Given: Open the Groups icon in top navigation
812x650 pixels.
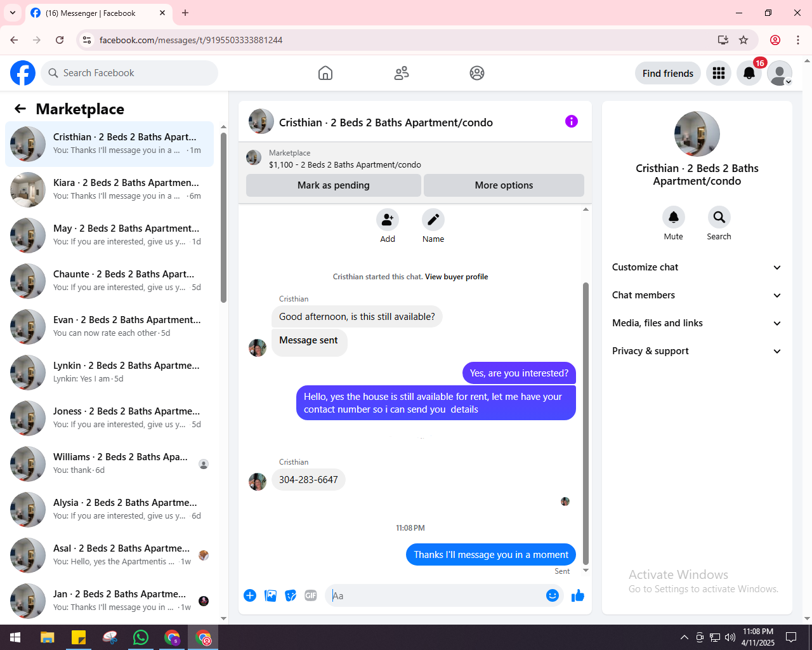Looking at the screenshot, I should click(x=477, y=73).
